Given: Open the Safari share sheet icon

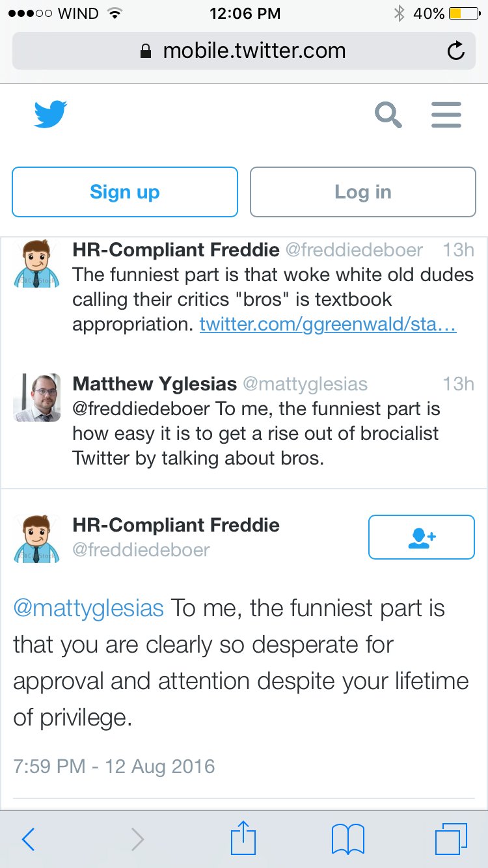Looking at the screenshot, I should tap(243, 838).
